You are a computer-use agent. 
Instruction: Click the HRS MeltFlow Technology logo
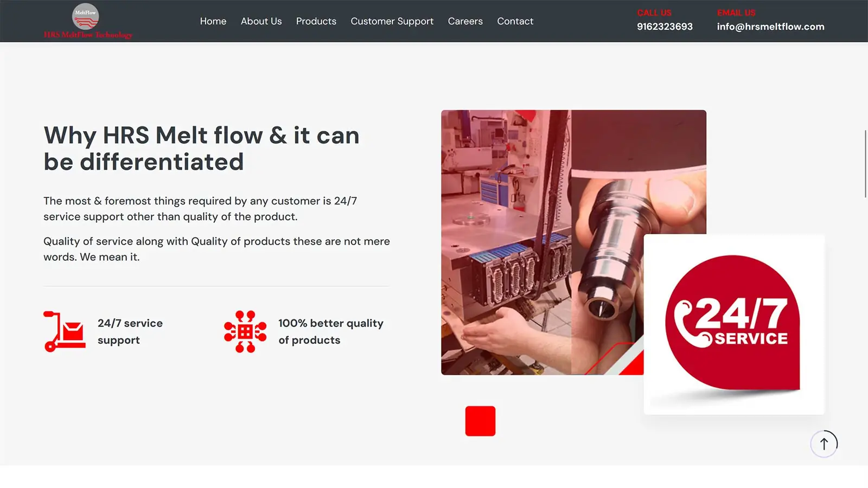(88, 21)
